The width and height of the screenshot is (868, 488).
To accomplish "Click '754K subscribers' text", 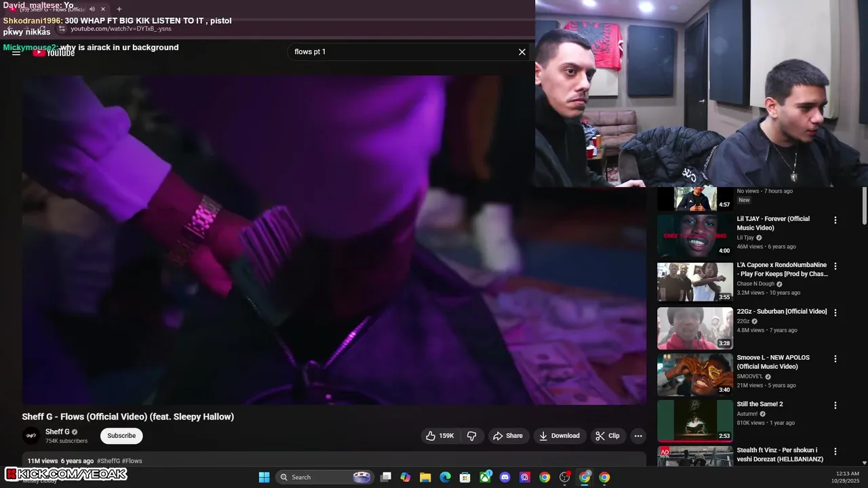I will pyautogui.click(x=66, y=441).
